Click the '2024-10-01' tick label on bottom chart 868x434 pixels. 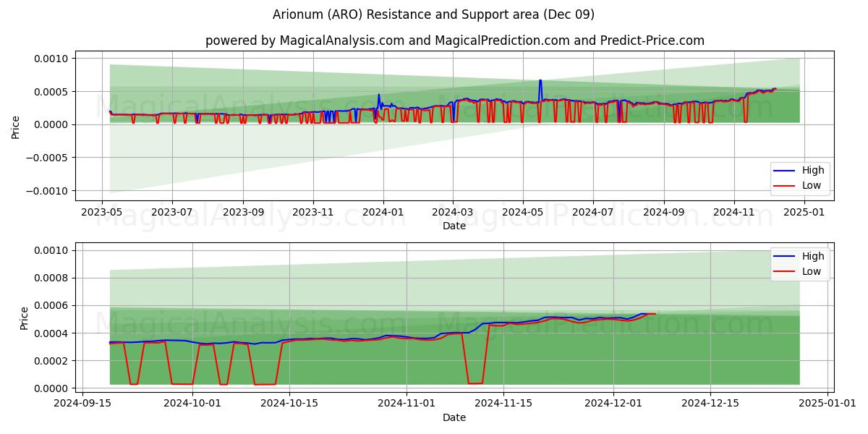[192, 404]
